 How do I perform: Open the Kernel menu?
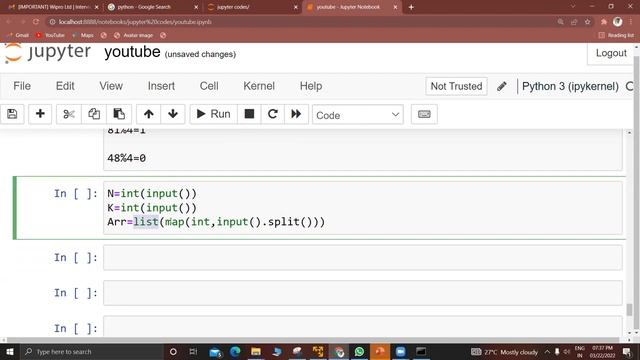[x=259, y=86]
